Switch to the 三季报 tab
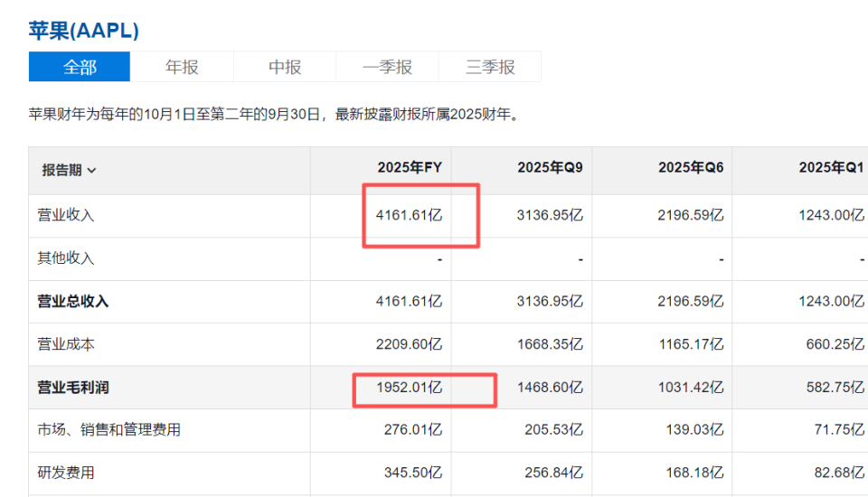The width and height of the screenshot is (868, 497). click(x=490, y=67)
